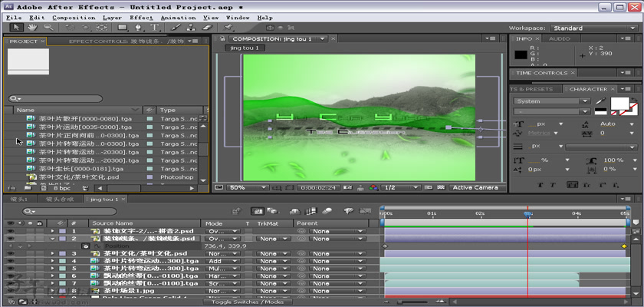Open the Layer menu

(112, 18)
